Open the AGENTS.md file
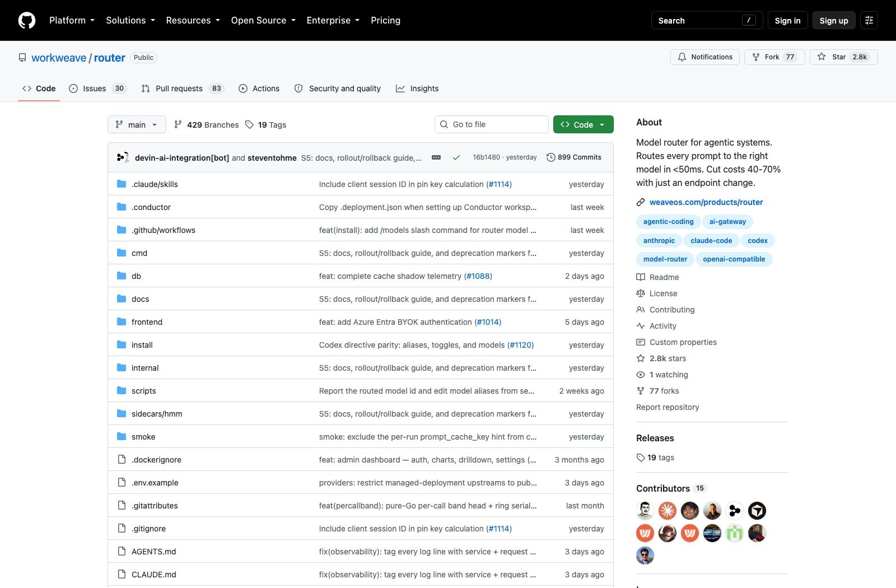Viewport: 896px width, 588px height. [x=153, y=552]
